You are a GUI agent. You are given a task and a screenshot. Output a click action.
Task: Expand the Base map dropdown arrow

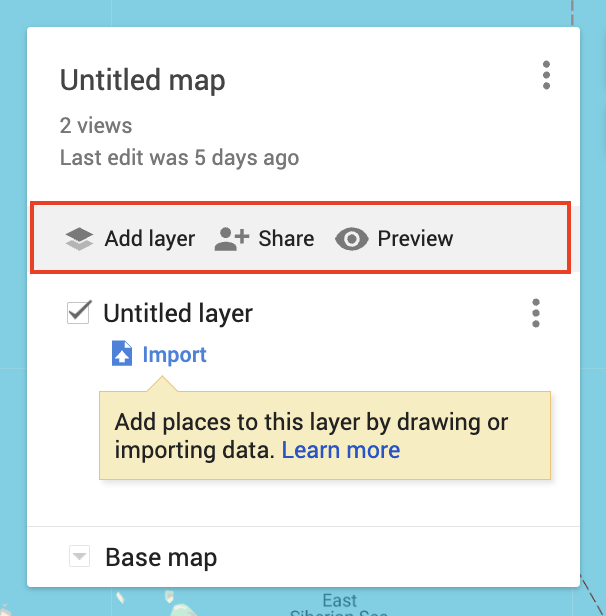[79, 556]
